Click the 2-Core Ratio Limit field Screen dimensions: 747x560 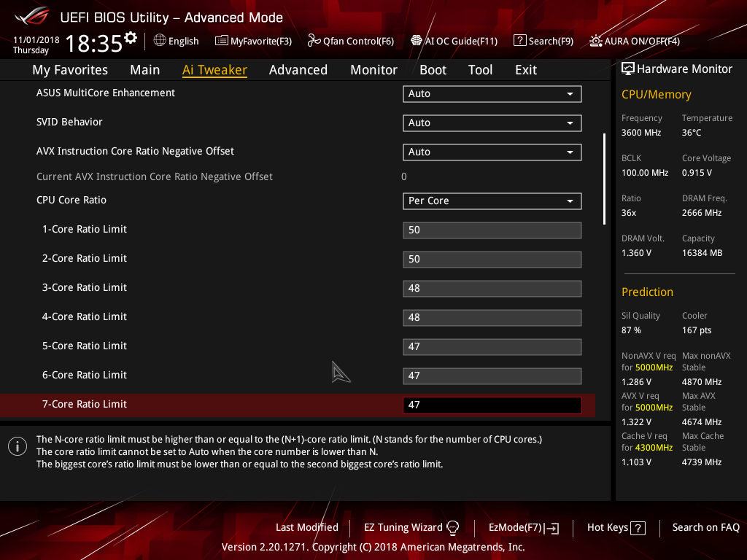[x=492, y=259]
